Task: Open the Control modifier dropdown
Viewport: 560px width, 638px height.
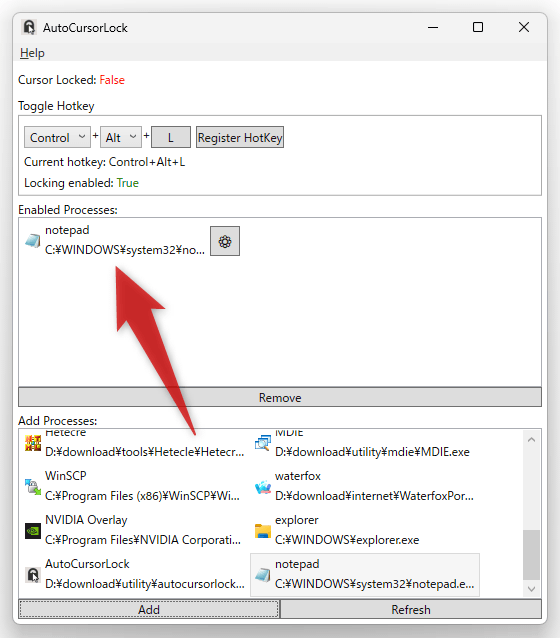Action: pyautogui.click(x=57, y=138)
